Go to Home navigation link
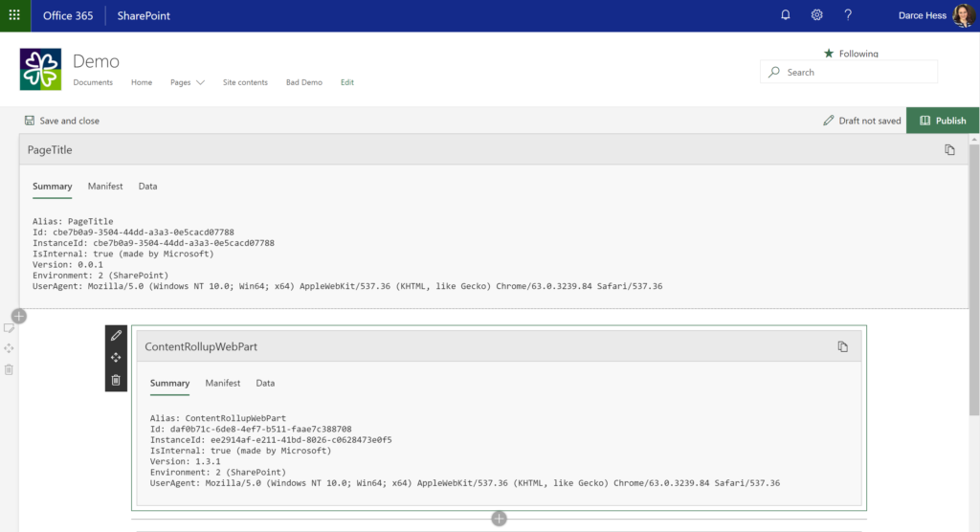The height and width of the screenshot is (532, 980). (142, 82)
